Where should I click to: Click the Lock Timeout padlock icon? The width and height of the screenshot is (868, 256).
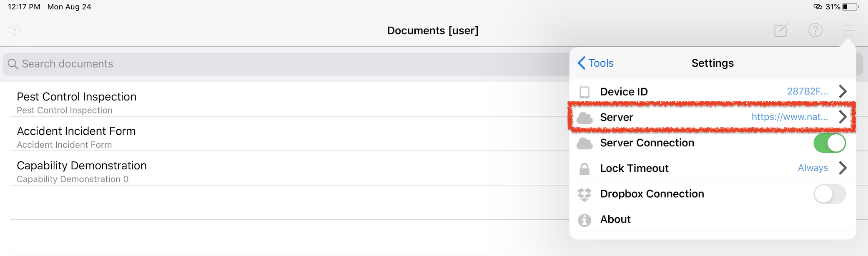click(585, 168)
